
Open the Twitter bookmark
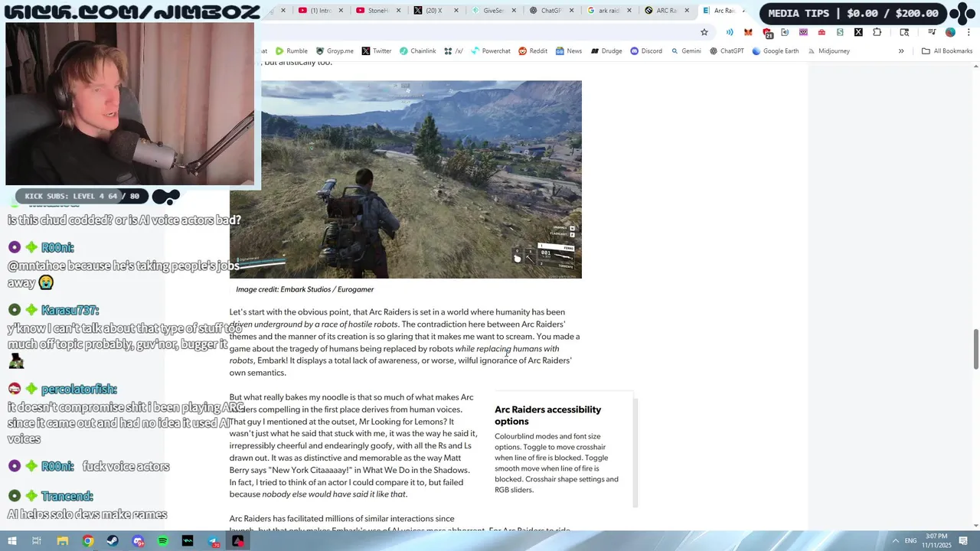coord(377,51)
